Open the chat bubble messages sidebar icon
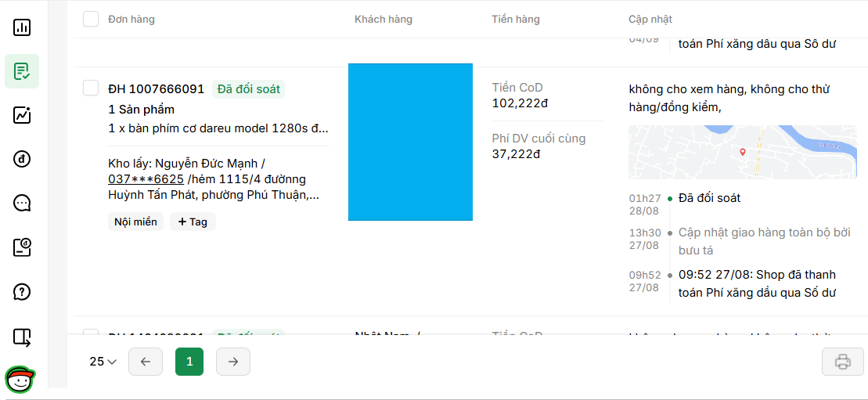 click(22, 204)
